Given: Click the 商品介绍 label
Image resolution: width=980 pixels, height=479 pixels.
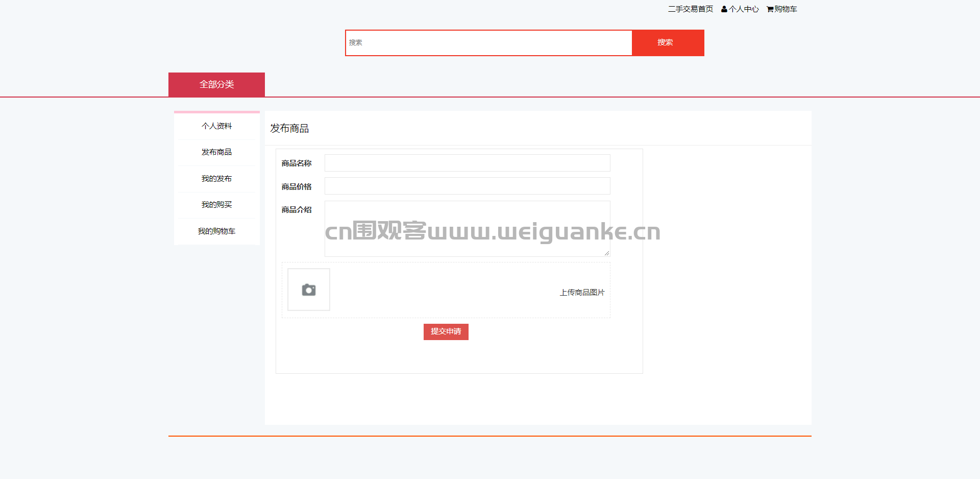Looking at the screenshot, I should [x=297, y=210].
